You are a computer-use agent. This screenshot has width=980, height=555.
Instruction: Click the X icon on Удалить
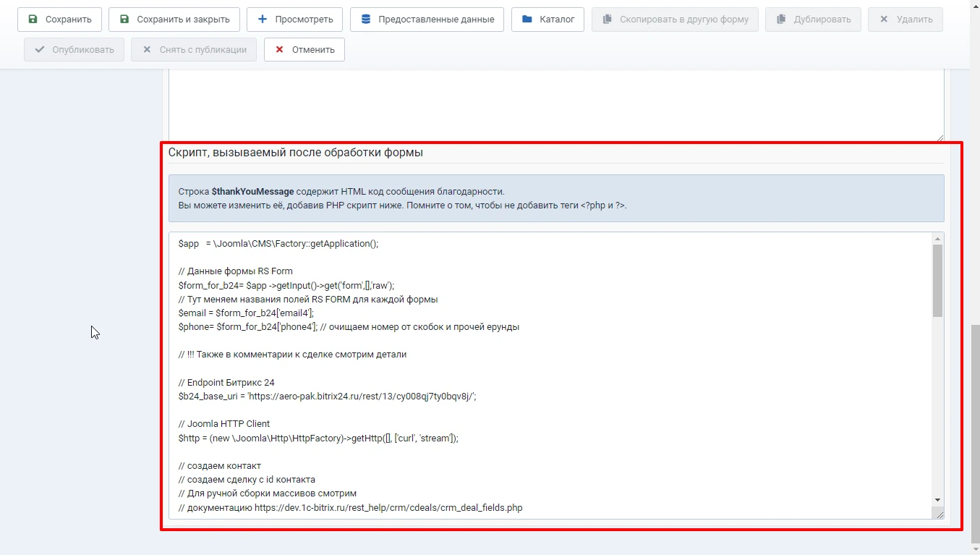pyautogui.click(x=884, y=20)
